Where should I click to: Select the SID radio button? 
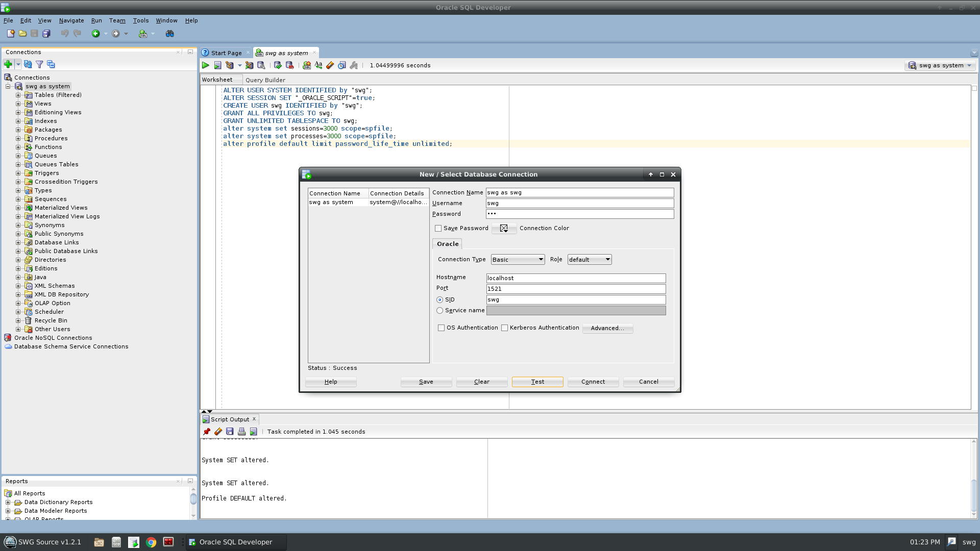(439, 300)
